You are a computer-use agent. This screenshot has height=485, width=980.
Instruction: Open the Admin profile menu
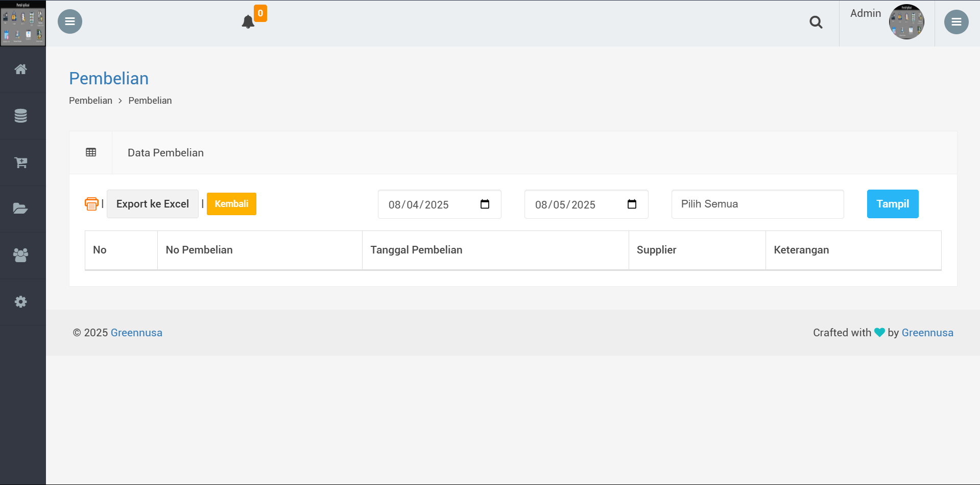click(x=886, y=21)
